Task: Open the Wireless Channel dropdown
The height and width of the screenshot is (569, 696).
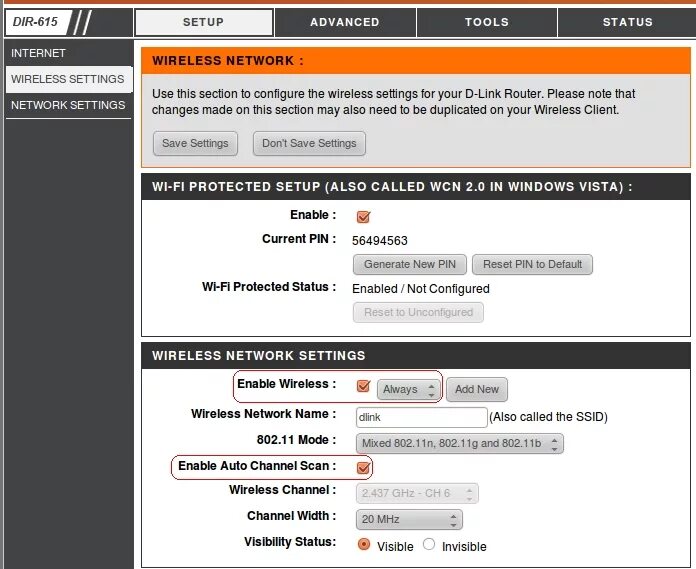Action: pos(417,493)
